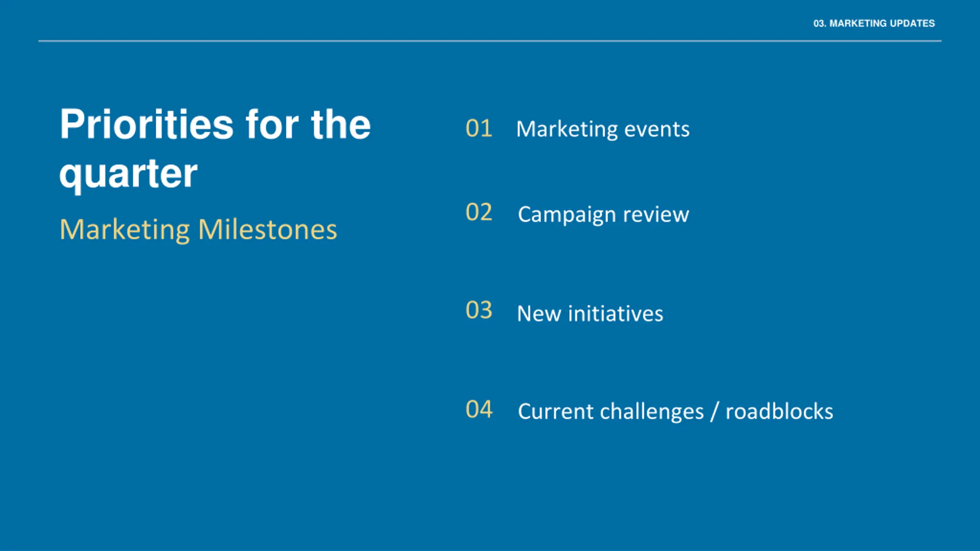Click the yellow number 01
980x551 pixels.
pos(479,129)
